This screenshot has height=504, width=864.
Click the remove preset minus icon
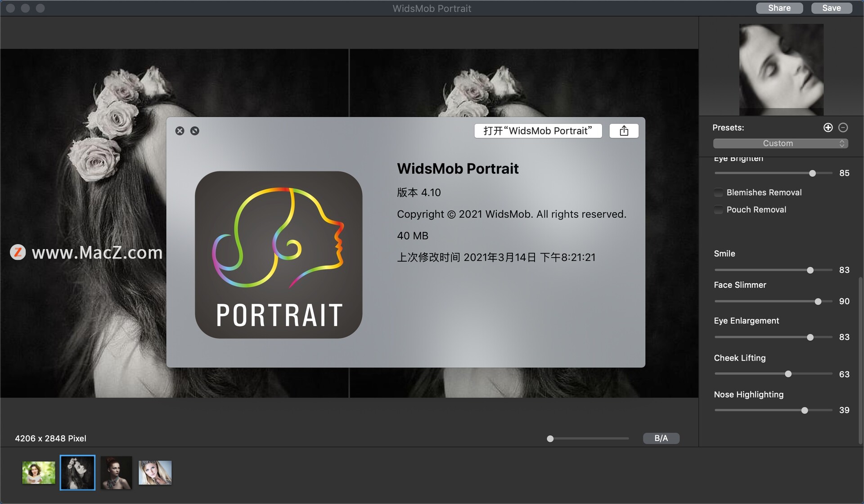tap(843, 128)
